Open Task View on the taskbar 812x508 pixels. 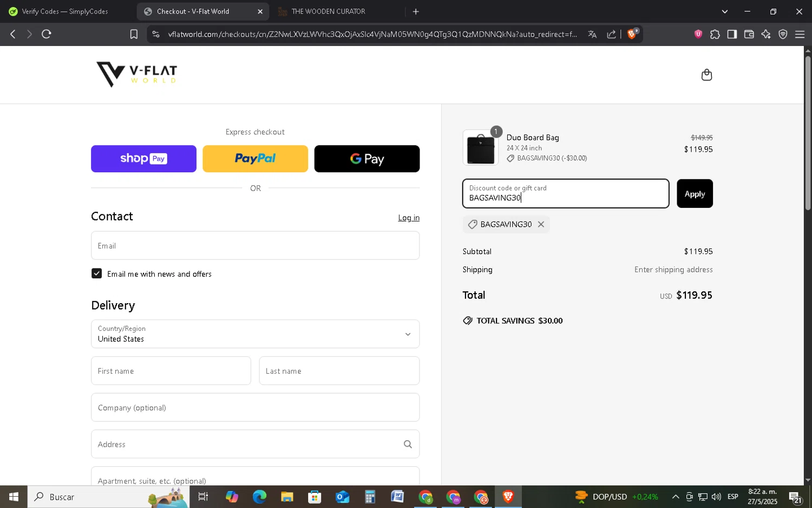[204, 497]
